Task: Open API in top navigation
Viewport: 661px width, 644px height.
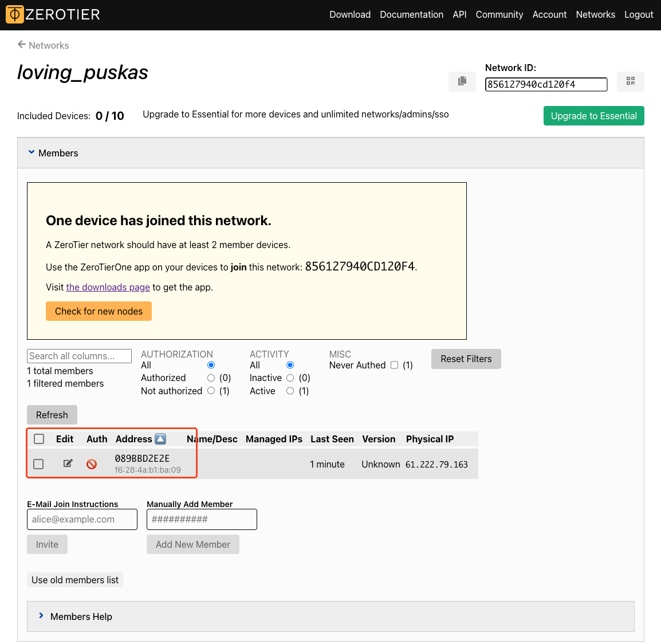Action: 459,14
